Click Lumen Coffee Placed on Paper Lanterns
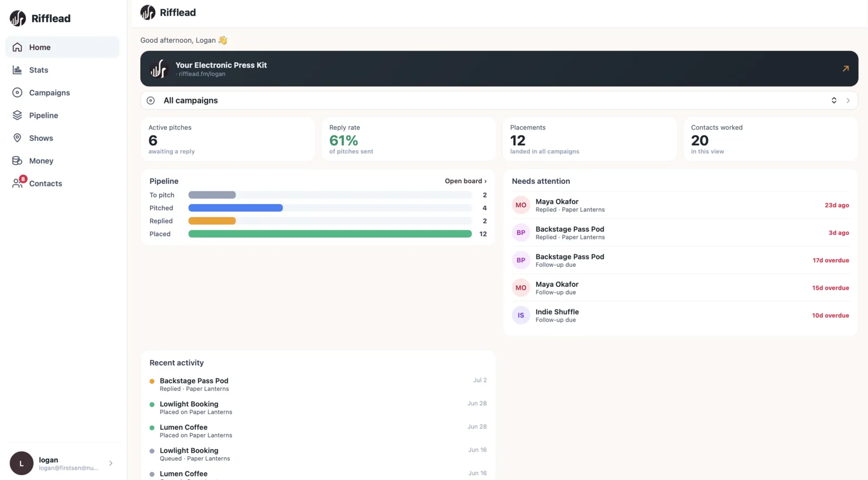Image resolution: width=868 pixels, height=480 pixels. [196, 431]
